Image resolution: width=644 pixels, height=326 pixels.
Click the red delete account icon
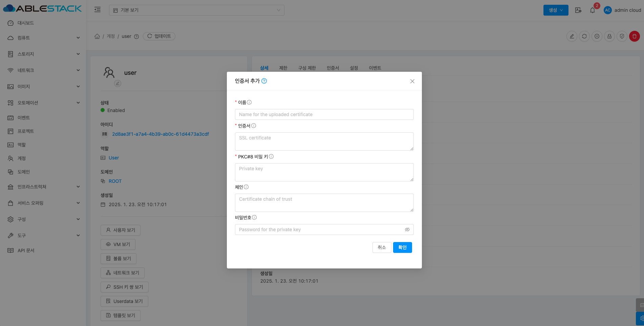point(634,36)
